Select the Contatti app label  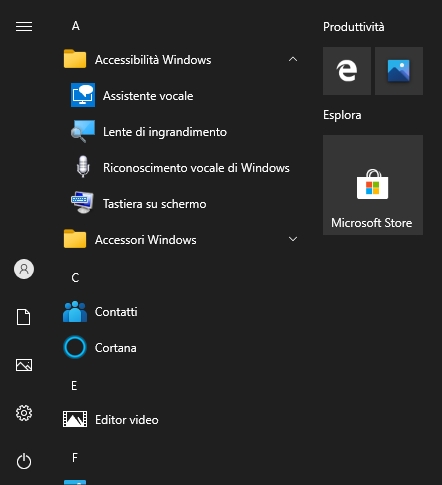(116, 312)
